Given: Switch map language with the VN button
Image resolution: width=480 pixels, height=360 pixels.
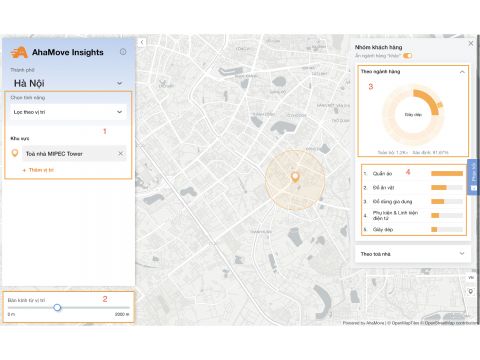Looking at the screenshot, I should coord(471,278).
